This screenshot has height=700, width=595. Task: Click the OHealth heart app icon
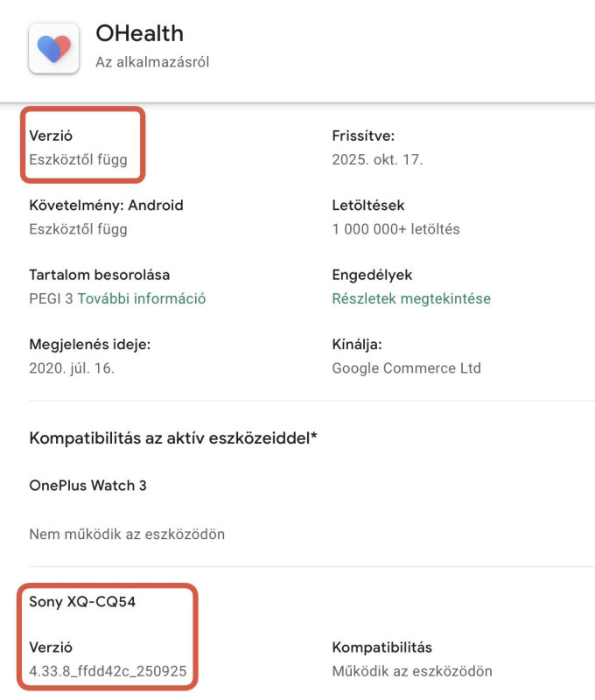coord(54,47)
